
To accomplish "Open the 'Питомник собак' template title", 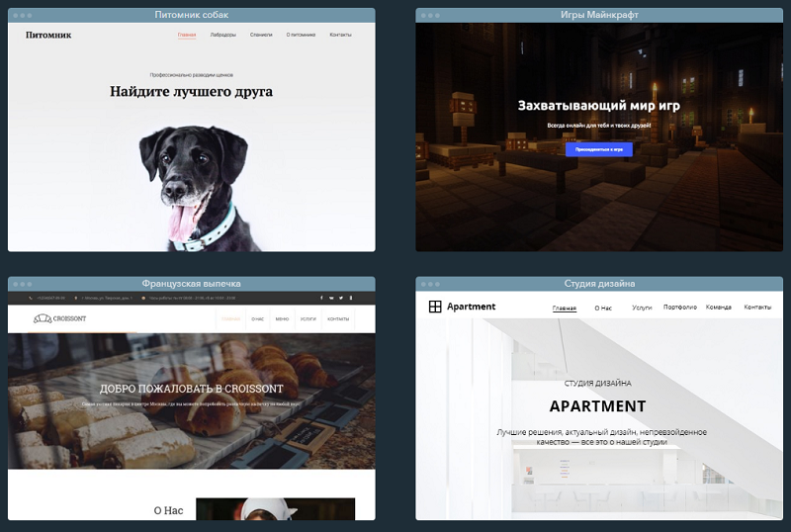I will [191, 15].
